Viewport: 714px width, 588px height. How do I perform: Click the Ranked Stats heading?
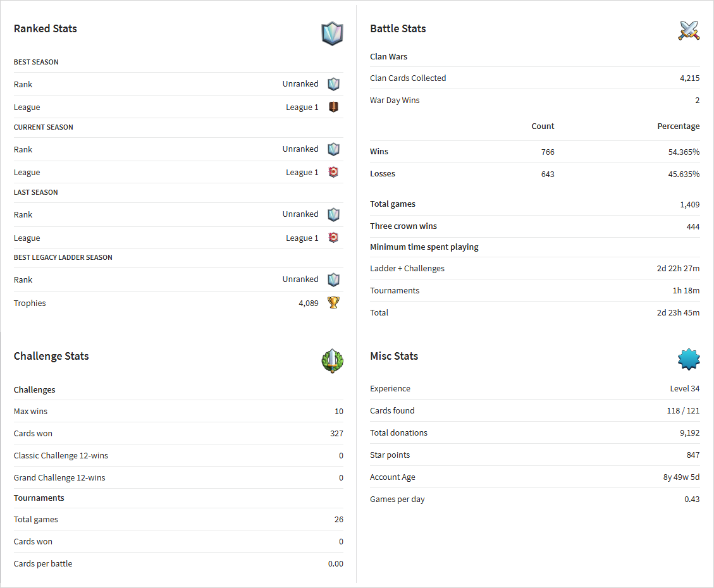click(45, 28)
